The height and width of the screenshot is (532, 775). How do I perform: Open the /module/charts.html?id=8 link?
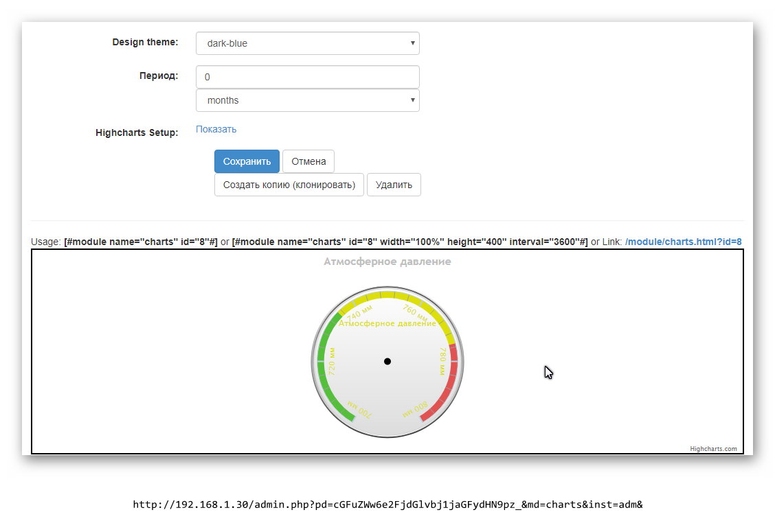[683, 242]
